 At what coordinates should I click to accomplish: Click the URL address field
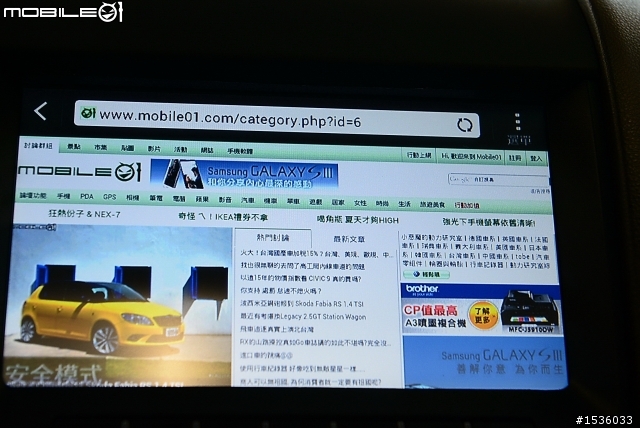point(277,119)
